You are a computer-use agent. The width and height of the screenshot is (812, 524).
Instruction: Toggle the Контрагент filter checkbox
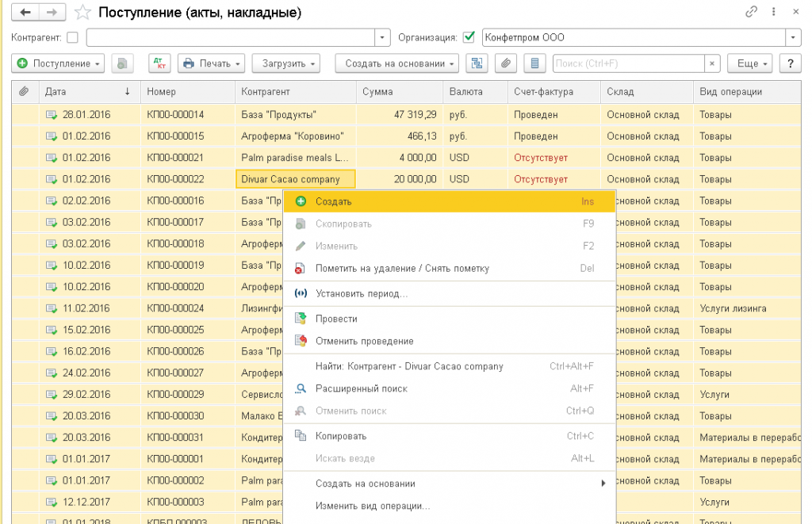coord(72,37)
